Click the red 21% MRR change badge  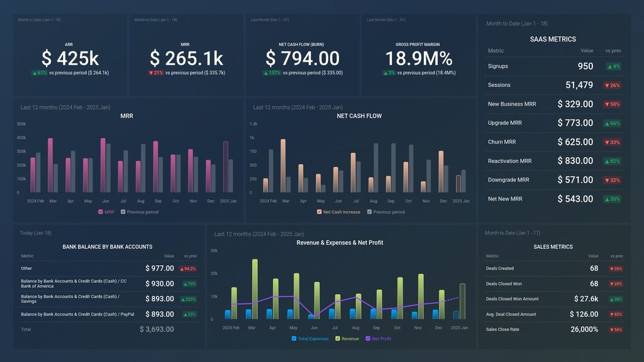tap(156, 73)
